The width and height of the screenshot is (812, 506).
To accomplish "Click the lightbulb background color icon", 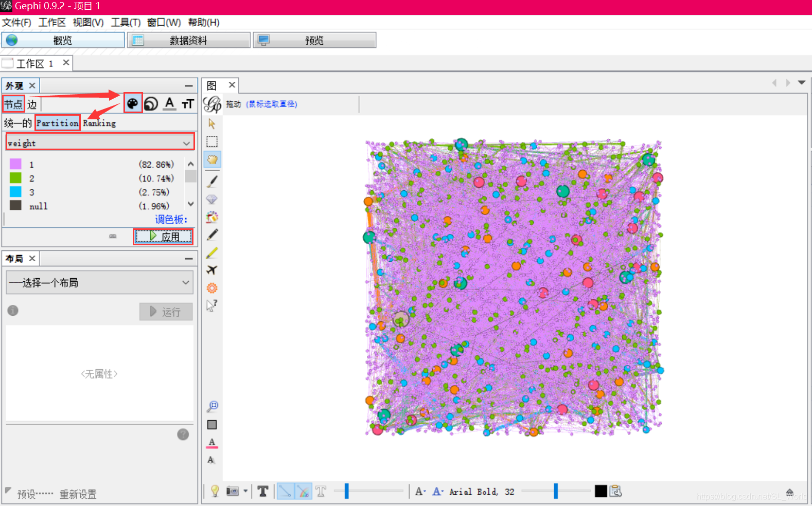I will tap(215, 492).
